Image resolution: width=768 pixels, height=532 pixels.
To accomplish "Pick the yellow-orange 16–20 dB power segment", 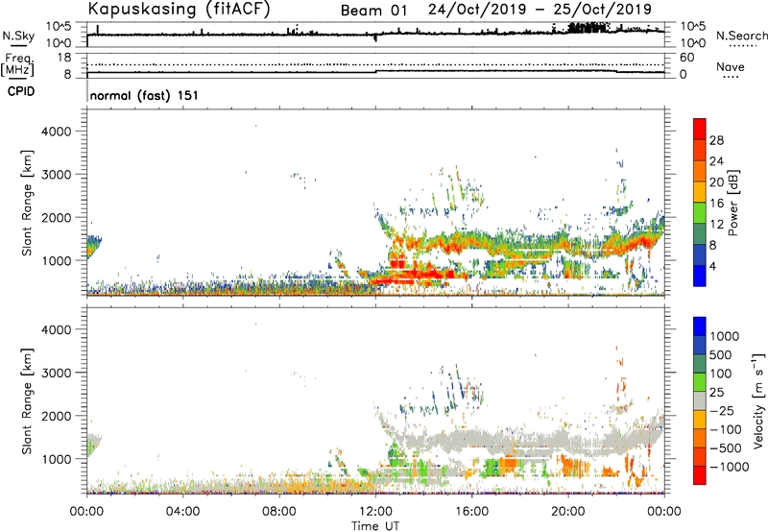I will tap(700, 192).
